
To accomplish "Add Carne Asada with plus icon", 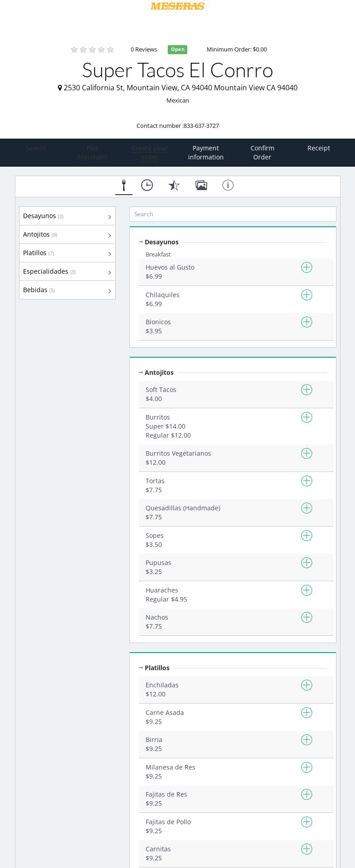I will pos(307,713).
